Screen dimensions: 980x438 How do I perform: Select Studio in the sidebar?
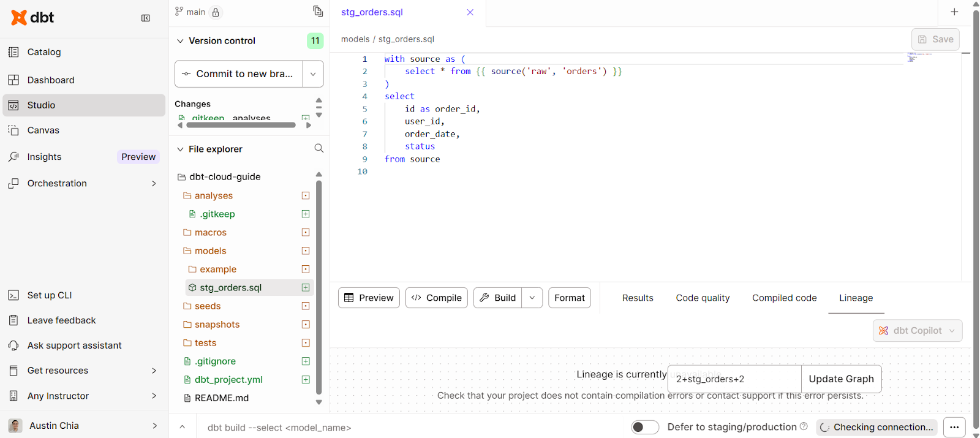pyautogui.click(x=84, y=105)
